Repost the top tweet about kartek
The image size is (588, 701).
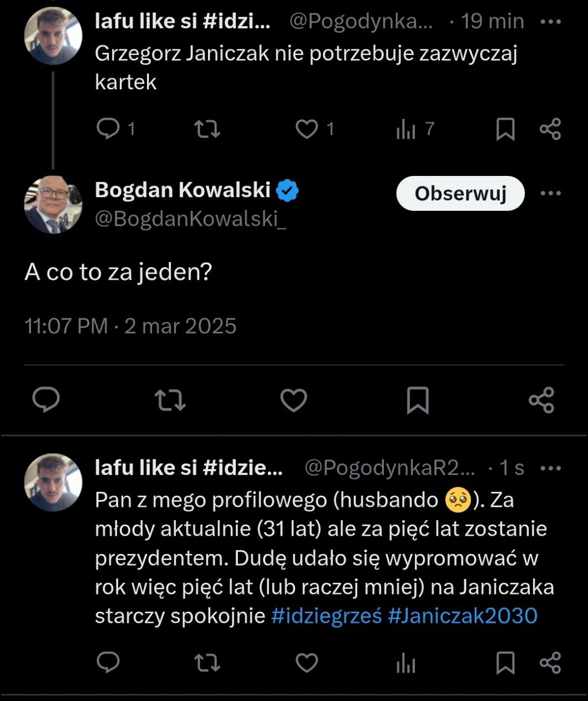207,129
